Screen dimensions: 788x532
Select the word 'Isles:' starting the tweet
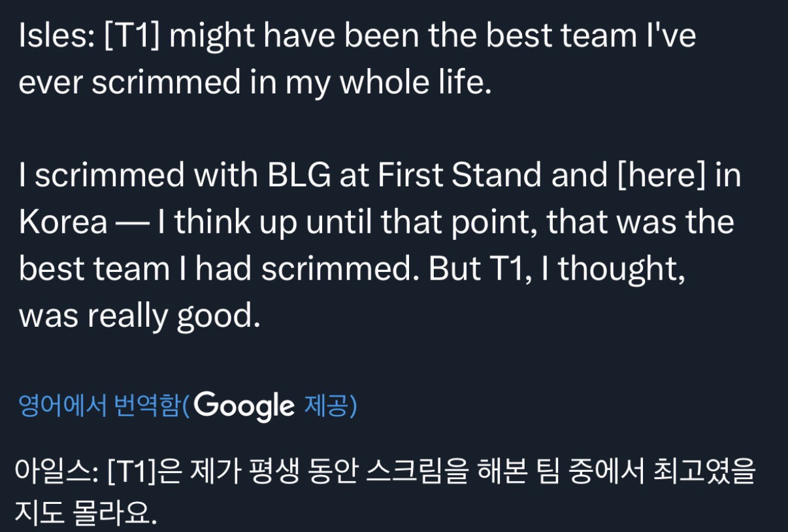click(57, 37)
